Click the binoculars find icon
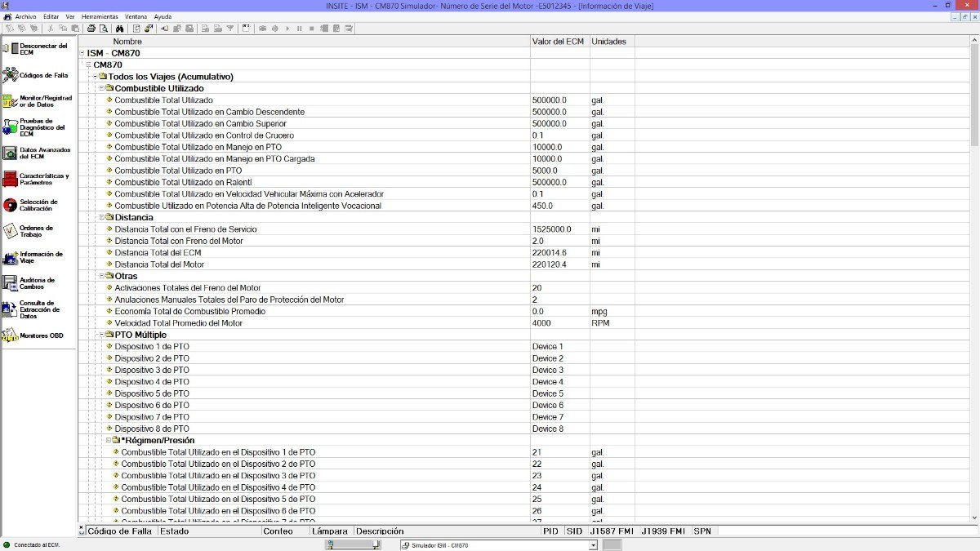Viewport: 980px width, 551px height. [x=119, y=29]
